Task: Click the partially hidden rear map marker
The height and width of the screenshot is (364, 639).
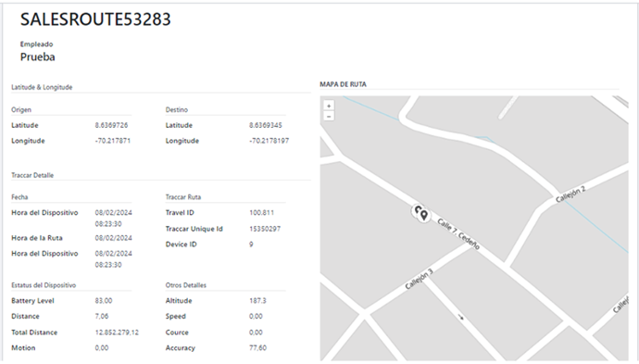Action: pyautogui.click(x=416, y=211)
